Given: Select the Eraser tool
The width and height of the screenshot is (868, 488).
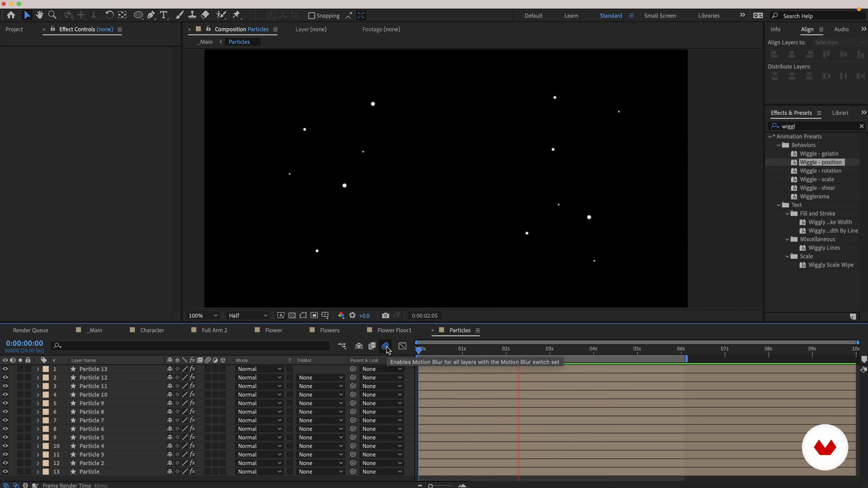Looking at the screenshot, I should pos(205,15).
